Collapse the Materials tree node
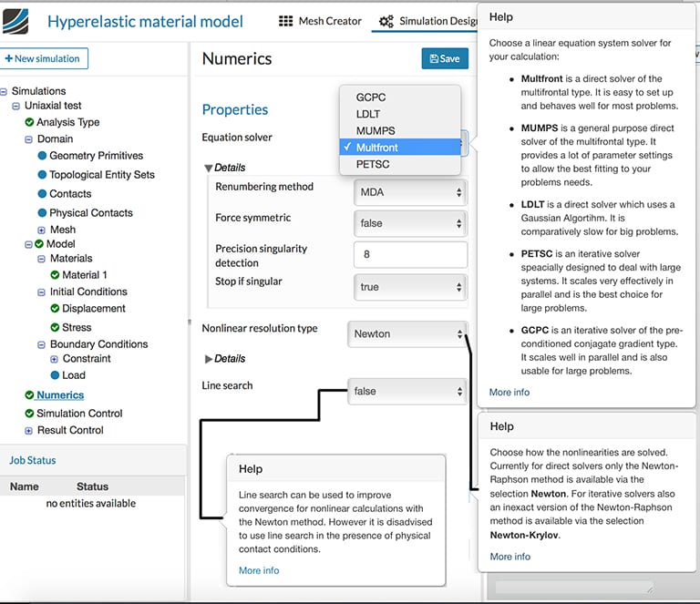Viewport: 700px width, 604px height. [x=41, y=259]
